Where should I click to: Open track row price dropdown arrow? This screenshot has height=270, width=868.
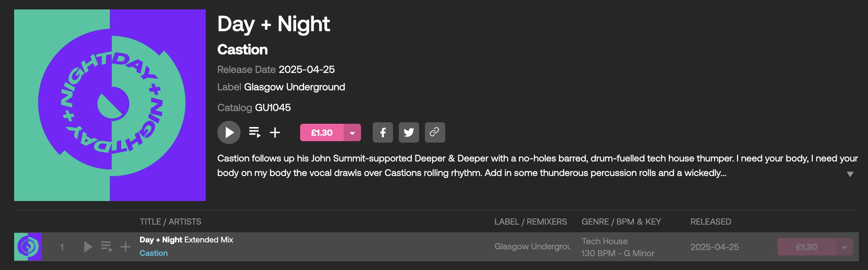pos(844,247)
